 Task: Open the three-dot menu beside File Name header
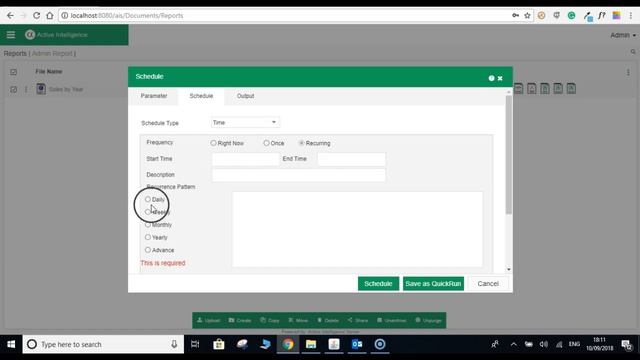pos(628,72)
